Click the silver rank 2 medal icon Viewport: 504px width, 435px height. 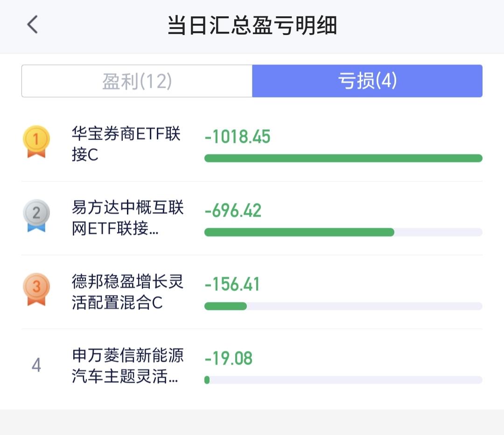(36, 216)
